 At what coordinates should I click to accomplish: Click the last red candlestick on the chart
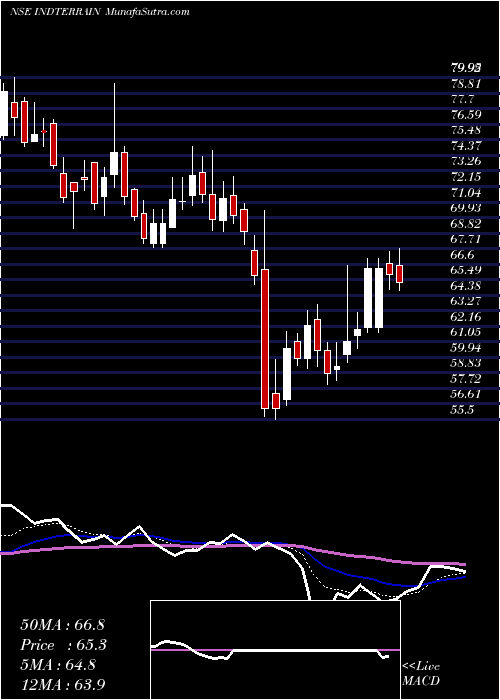[400, 274]
